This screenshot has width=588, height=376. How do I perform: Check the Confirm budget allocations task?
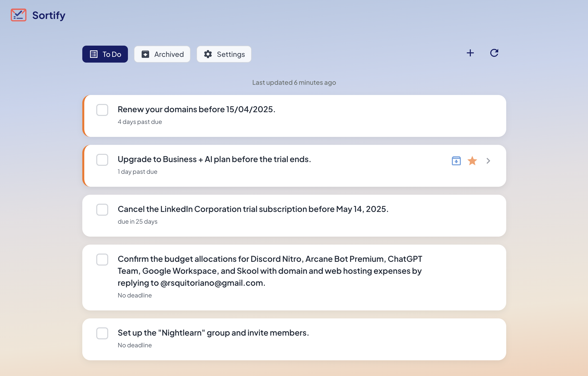pyautogui.click(x=102, y=260)
